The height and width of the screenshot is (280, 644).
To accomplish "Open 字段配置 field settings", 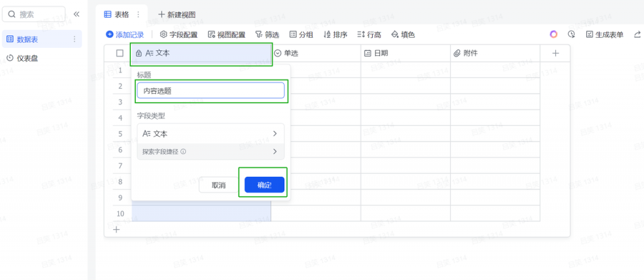I will pyautogui.click(x=179, y=35).
